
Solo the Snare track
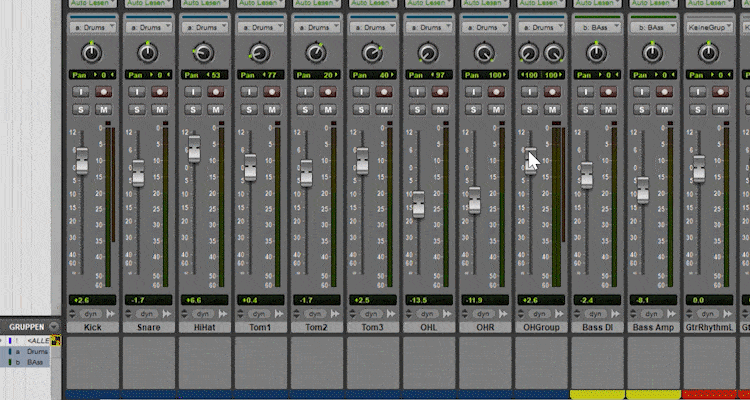coord(136,110)
